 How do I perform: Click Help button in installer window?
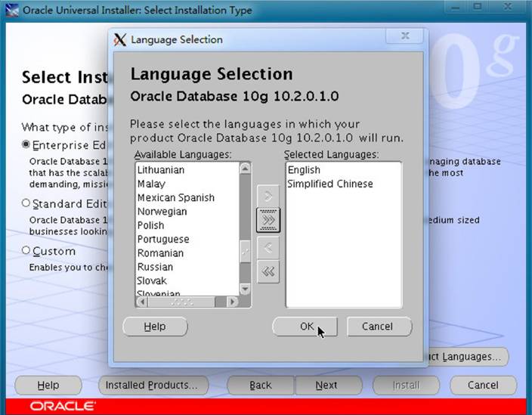pos(48,385)
